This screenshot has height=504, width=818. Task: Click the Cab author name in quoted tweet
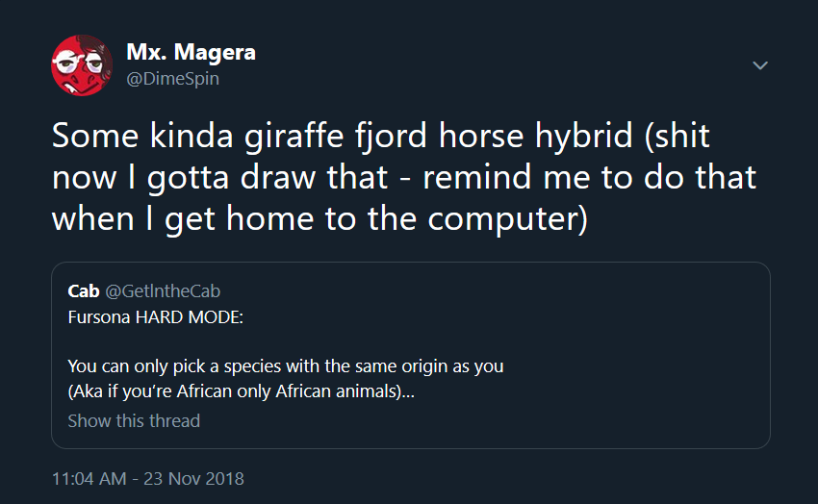point(83,290)
